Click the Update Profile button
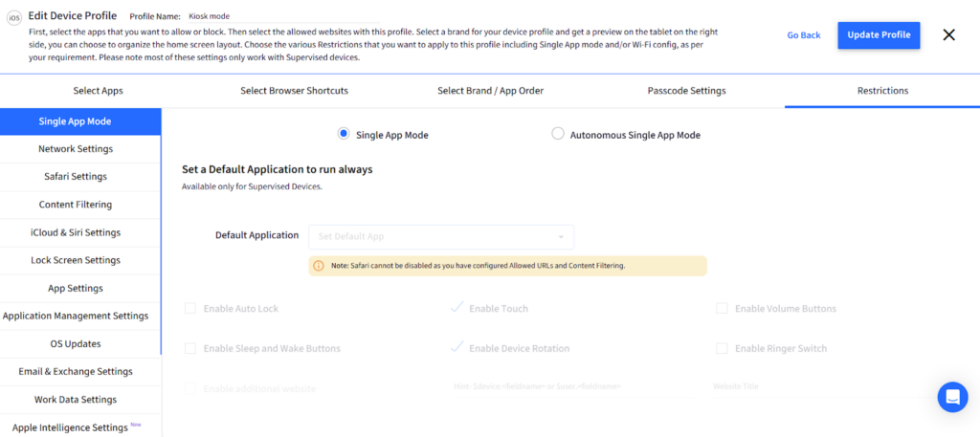 click(x=878, y=35)
